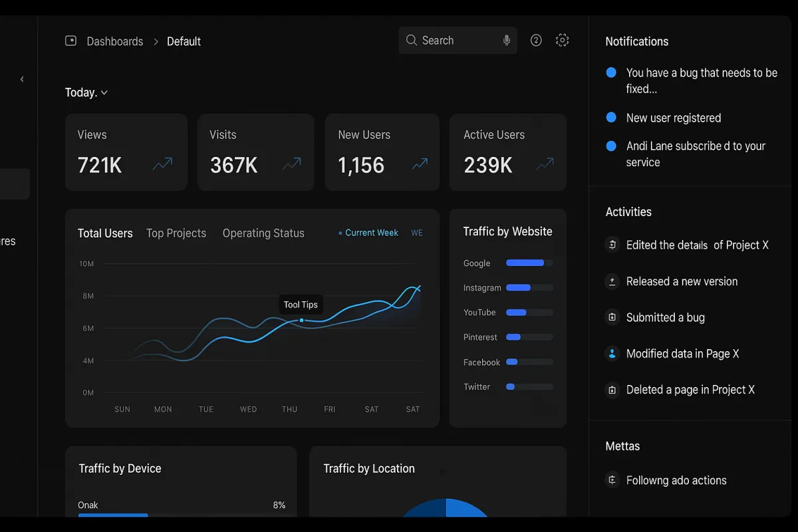798x532 pixels.
Task: Open the New Users 1,156 stat card
Action: [x=382, y=152]
